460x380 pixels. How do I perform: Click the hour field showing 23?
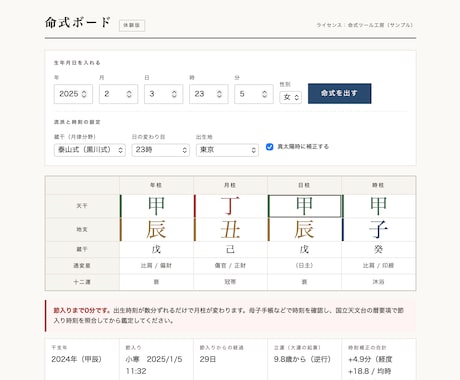[209, 94]
